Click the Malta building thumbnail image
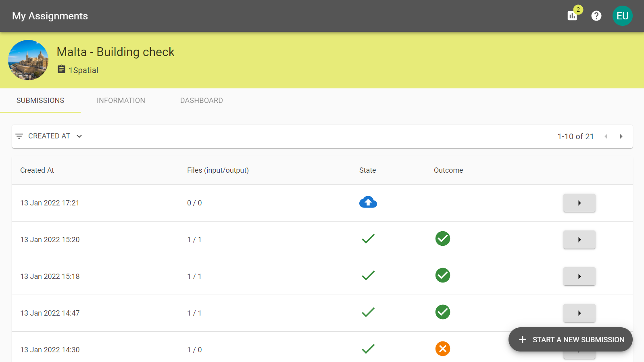The width and height of the screenshot is (644, 362). pos(28,60)
